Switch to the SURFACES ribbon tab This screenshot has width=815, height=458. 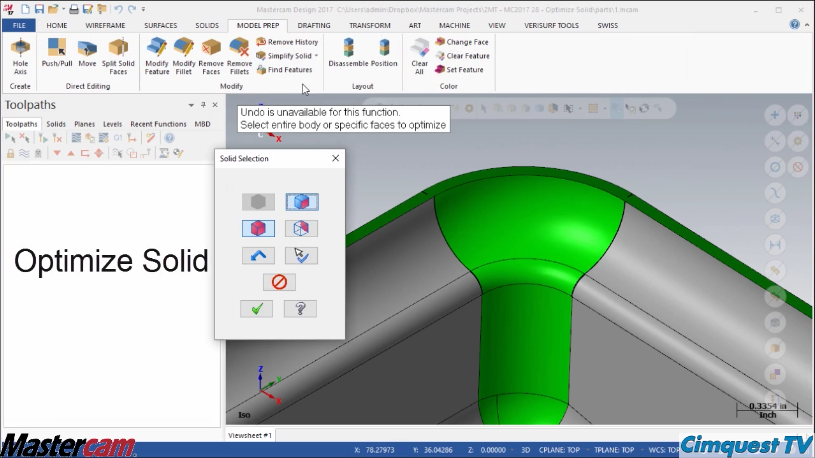(161, 25)
